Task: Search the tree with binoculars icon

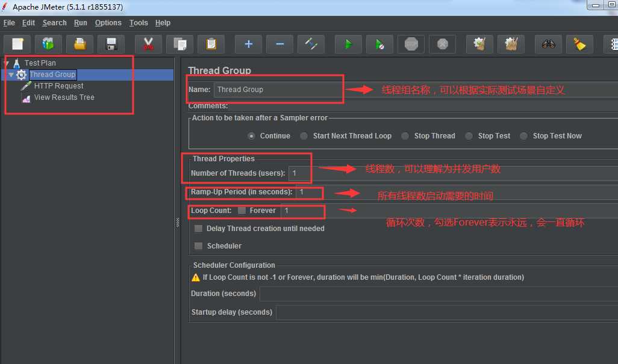Action: [548, 44]
